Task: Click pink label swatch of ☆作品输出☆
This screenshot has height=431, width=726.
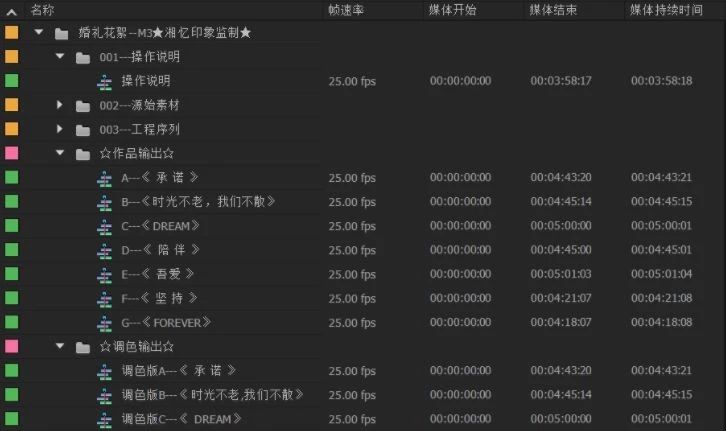Action: pyautogui.click(x=12, y=153)
